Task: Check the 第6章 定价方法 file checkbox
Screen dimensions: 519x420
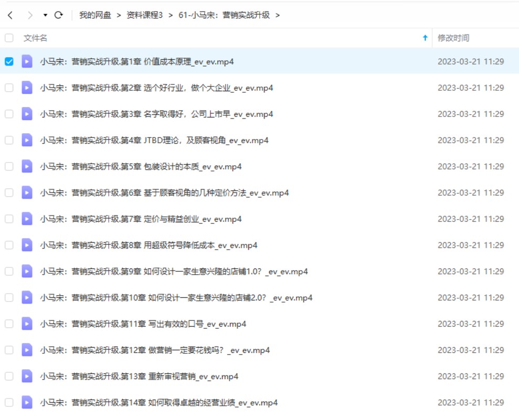Action: (9, 192)
